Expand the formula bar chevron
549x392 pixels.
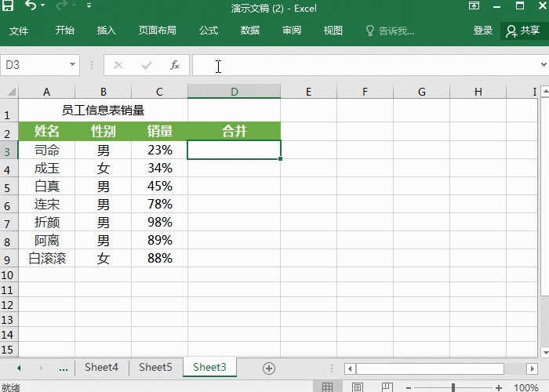pos(544,64)
